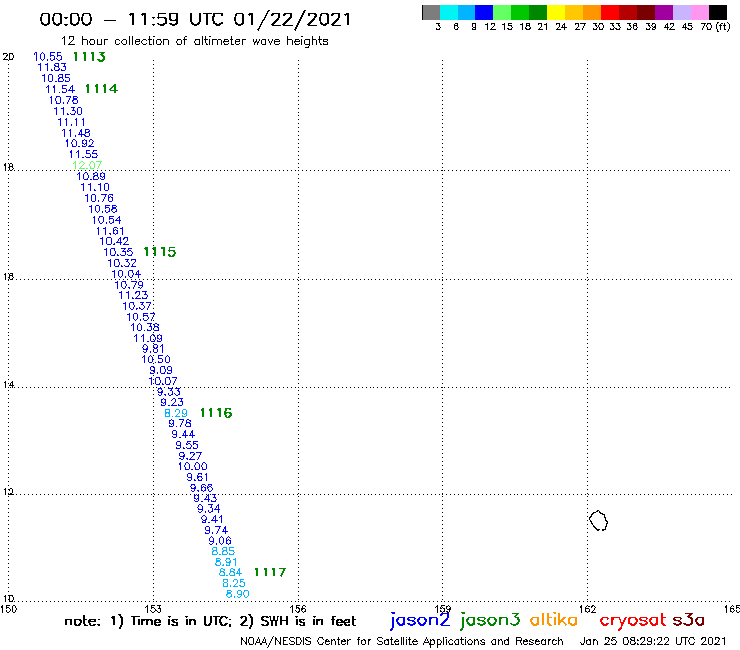Select the light blue value 8.29
This screenshot has width=740, height=650.
point(176,414)
